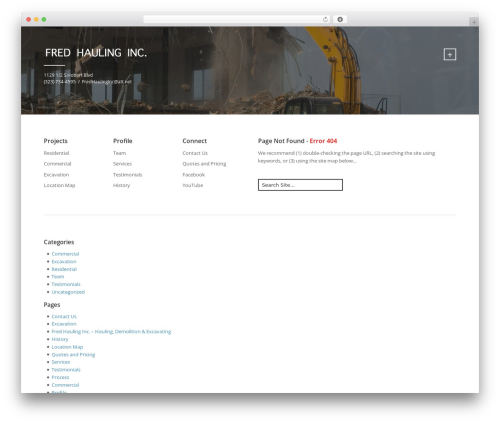Select the Uncategorized category link
The width and height of the screenshot is (500, 423).
[x=68, y=292]
